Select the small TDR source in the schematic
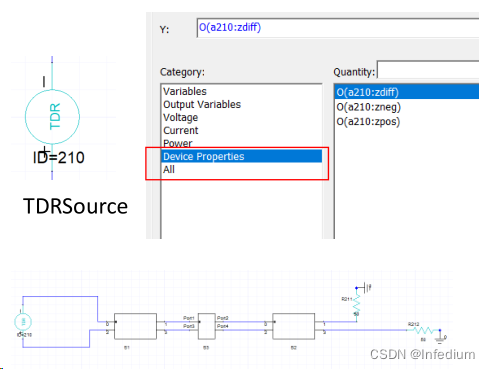The image size is (490, 369). [23, 322]
